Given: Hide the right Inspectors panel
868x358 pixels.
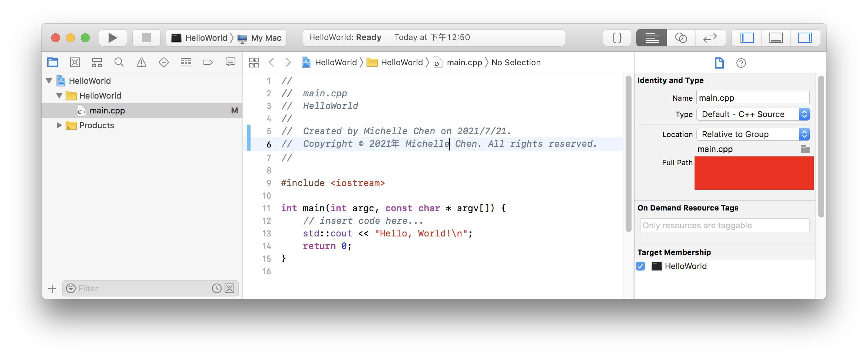Looking at the screenshot, I should pos(805,38).
